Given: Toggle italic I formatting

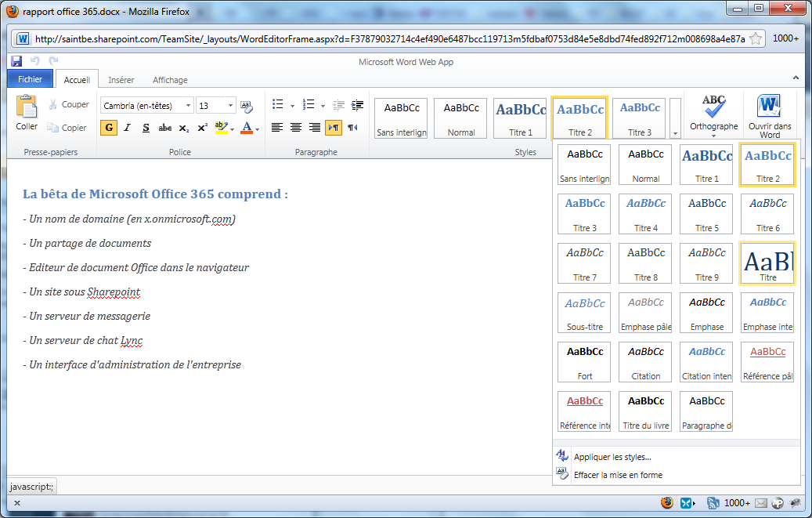Looking at the screenshot, I should pos(128,128).
